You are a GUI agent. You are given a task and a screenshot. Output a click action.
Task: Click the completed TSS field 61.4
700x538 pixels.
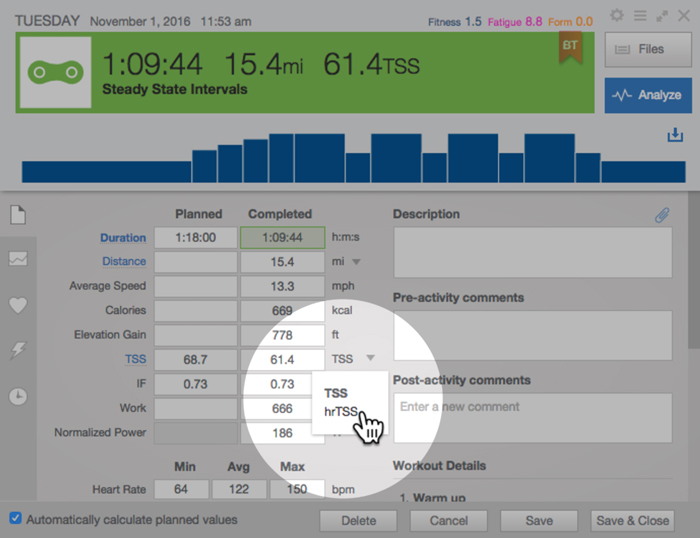[x=282, y=359]
